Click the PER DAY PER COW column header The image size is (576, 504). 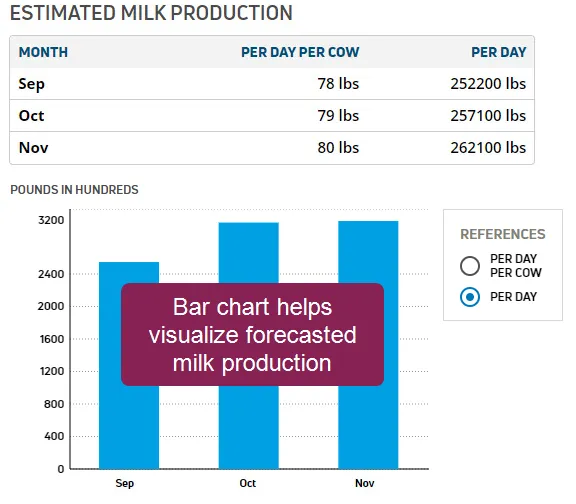coord(300,52)
